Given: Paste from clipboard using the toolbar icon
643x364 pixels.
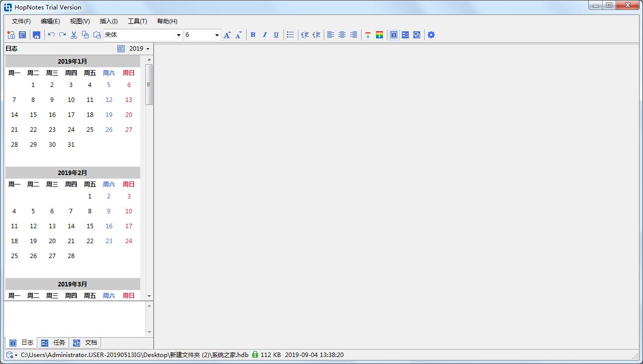Looking at the screenshot, I should point(97,35).
